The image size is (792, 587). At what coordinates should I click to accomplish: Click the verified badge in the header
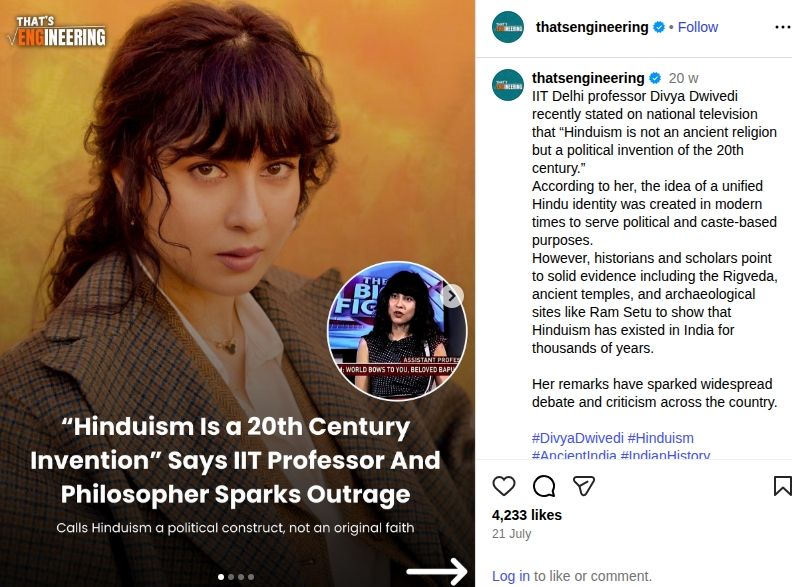(659, 27)
